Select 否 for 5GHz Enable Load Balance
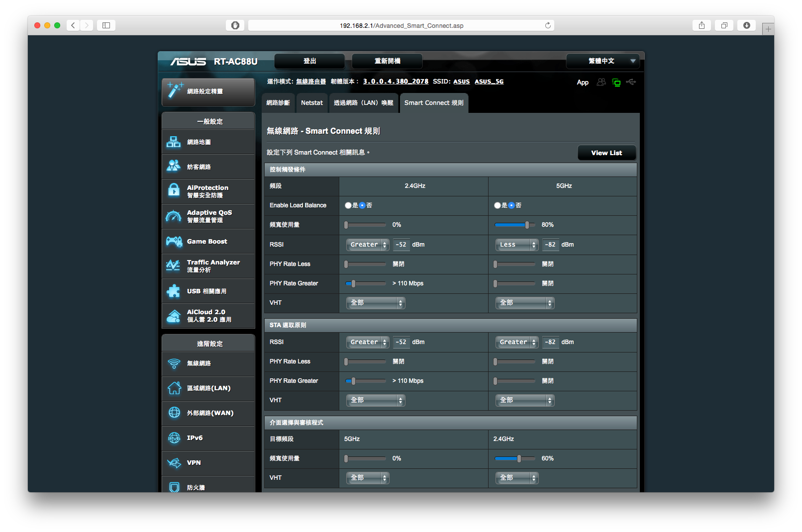Viewport: 802px width, 532px height. 511,205
